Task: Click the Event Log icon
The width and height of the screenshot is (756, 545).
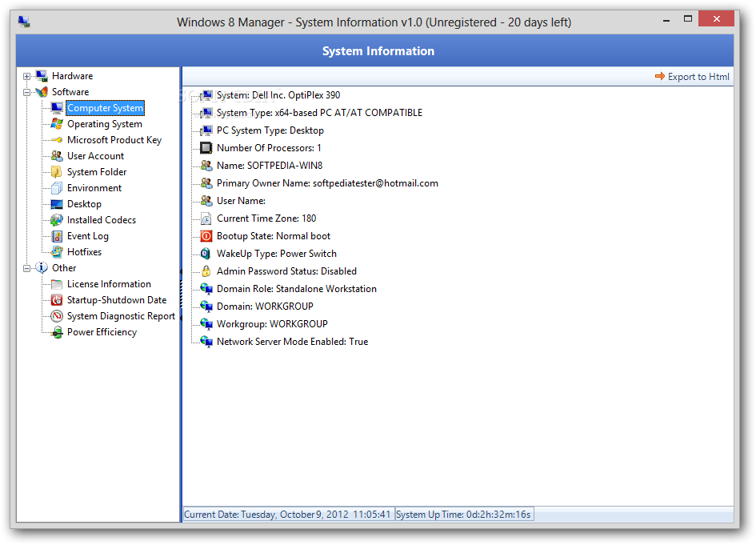Action: 57,236
